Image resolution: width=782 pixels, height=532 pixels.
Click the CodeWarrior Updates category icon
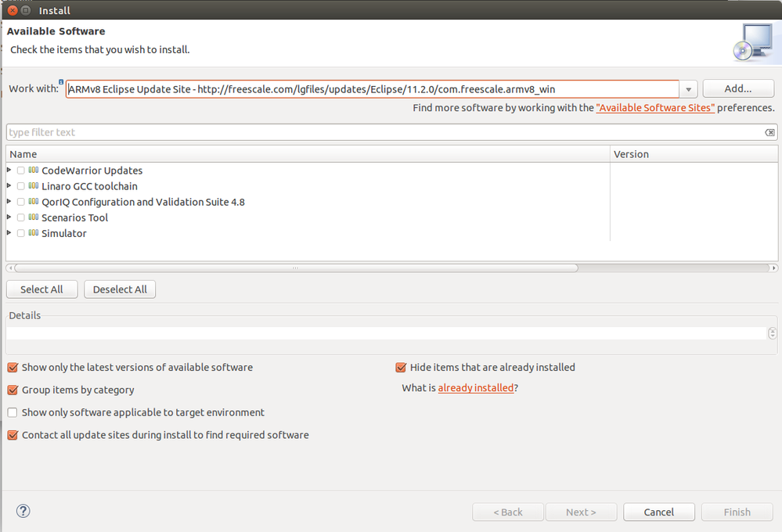(33, 171)
